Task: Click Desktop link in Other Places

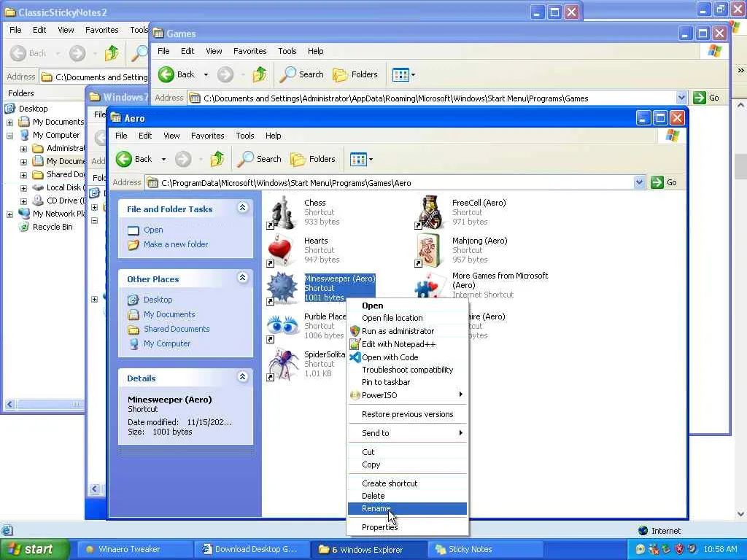Action: (158, 300)
